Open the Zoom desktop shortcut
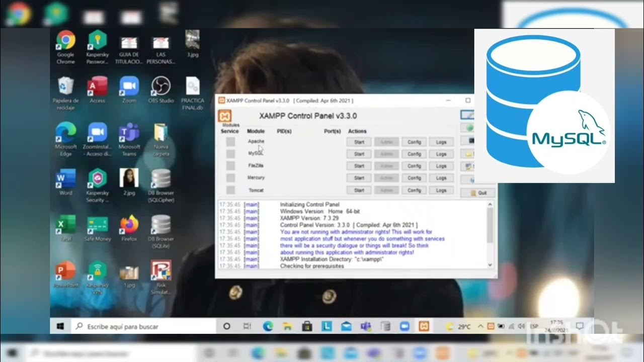644x362 pixels. coord(129,86)
